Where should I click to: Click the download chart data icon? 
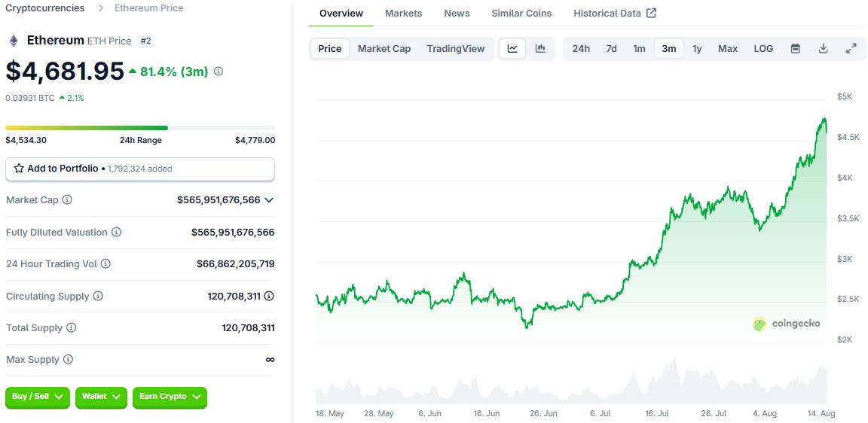(x=823, y=49)
